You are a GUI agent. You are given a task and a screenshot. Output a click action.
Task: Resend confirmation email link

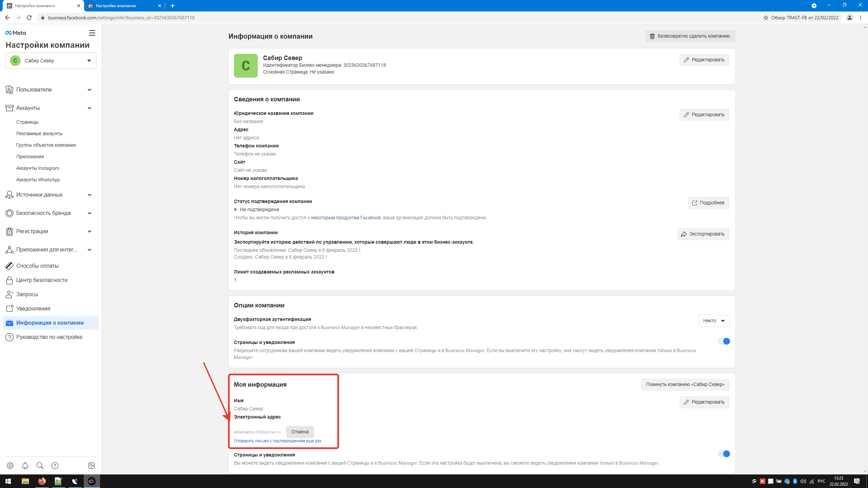[x=277, y=441]
